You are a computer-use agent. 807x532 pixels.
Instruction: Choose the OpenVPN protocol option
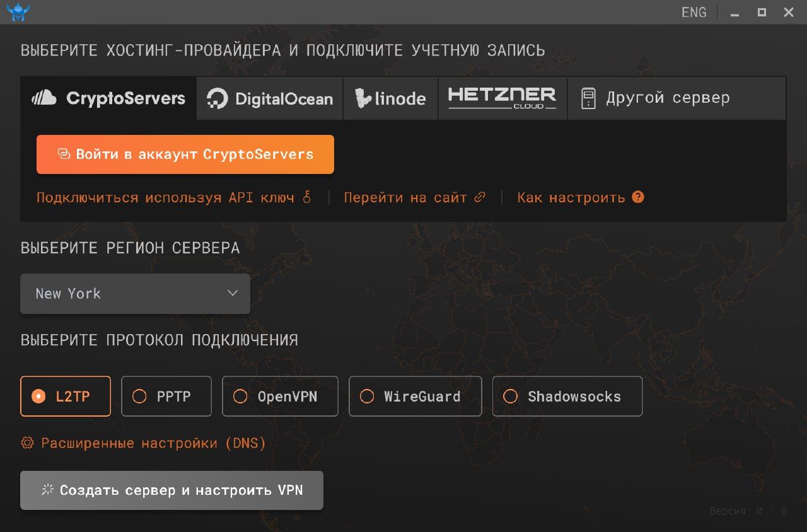[x=280, y=396]
